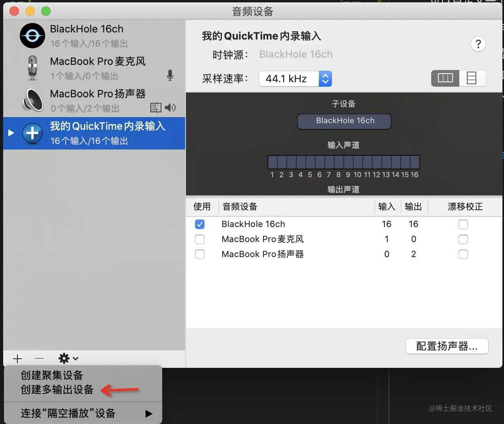Enable 漂移校正 for MacBook Pro扬声器

[463, 254]
